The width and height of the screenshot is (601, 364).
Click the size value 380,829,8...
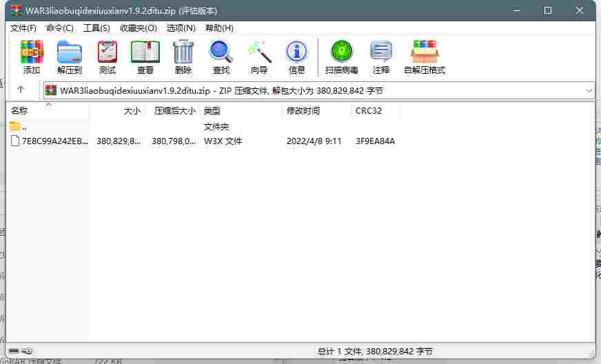point(119,141)
